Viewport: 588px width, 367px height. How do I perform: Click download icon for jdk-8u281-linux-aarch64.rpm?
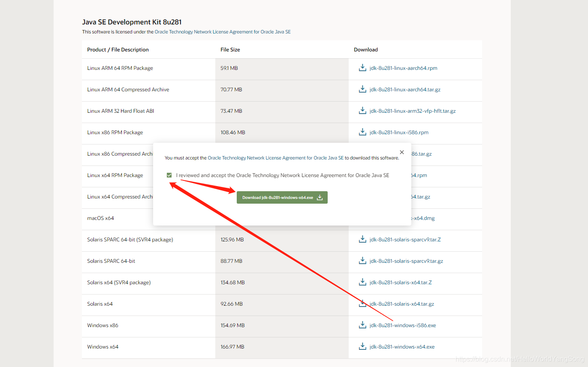(362, 68)
